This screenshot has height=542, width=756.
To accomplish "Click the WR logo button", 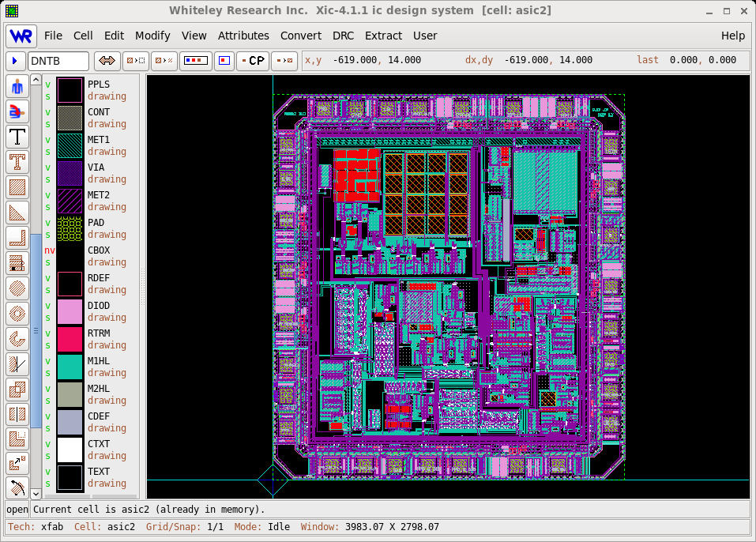I will [21, 36].
